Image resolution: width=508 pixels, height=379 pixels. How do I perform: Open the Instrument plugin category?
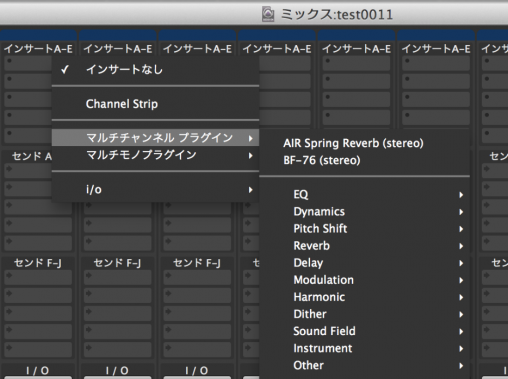click(x=365, y=348)
